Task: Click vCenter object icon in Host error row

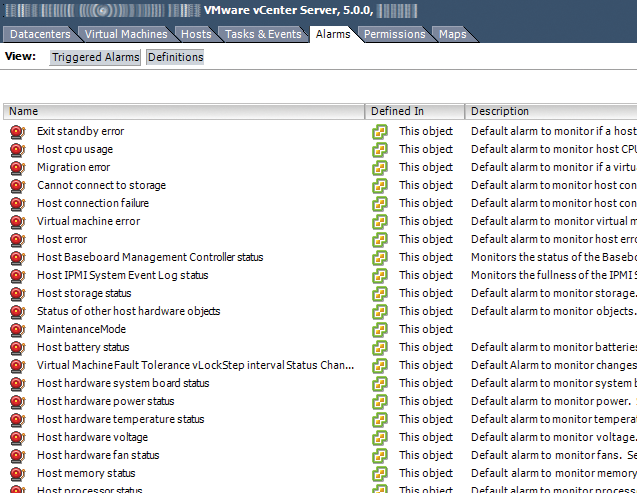Action: pos(380,240)
